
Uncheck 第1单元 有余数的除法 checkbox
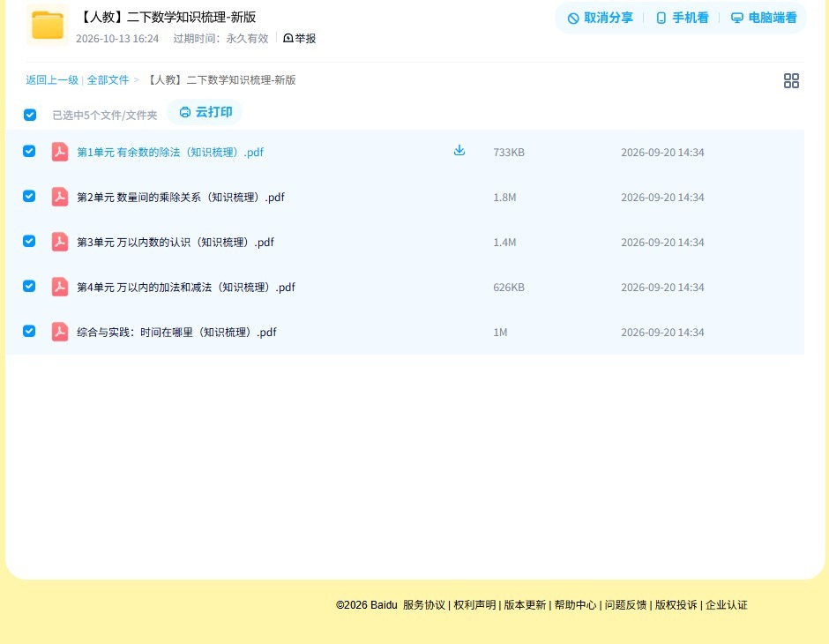pos(29,151)
